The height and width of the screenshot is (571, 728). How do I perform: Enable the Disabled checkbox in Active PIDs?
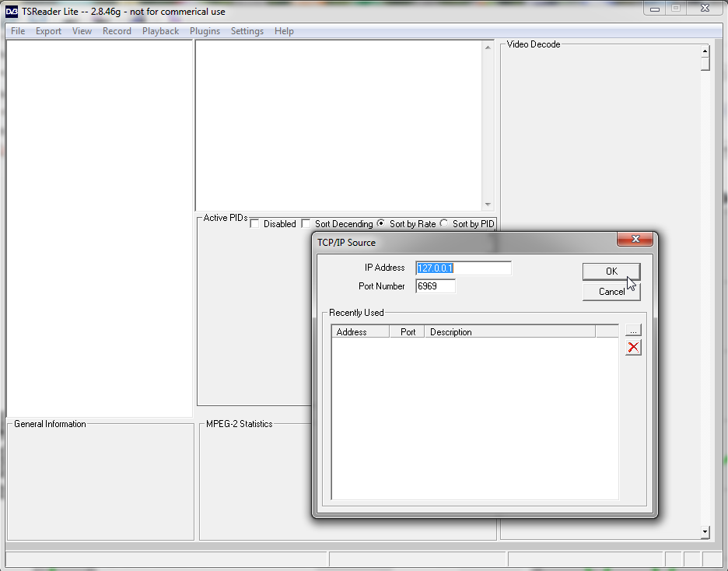pyautogui.click(x=254, y=224)
